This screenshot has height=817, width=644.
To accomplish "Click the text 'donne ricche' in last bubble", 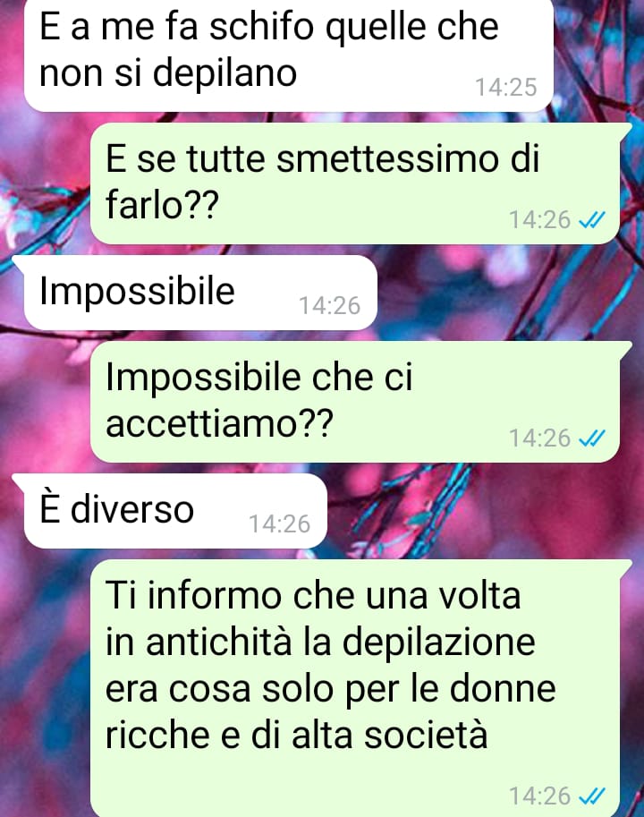I will coord(331,711).
